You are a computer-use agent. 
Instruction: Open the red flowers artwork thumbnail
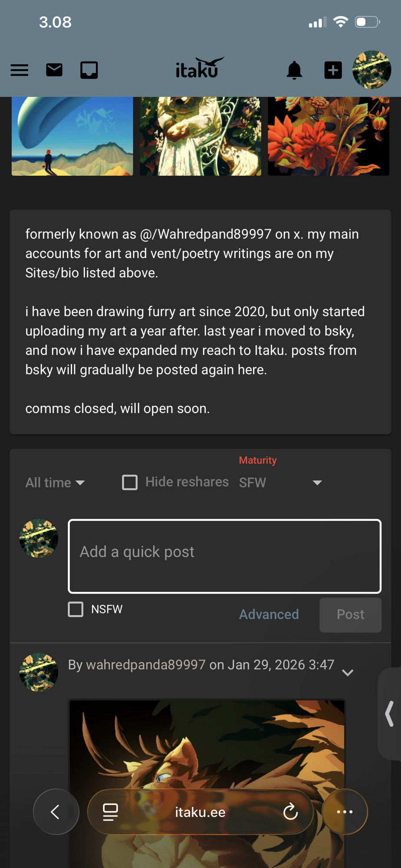329,136
